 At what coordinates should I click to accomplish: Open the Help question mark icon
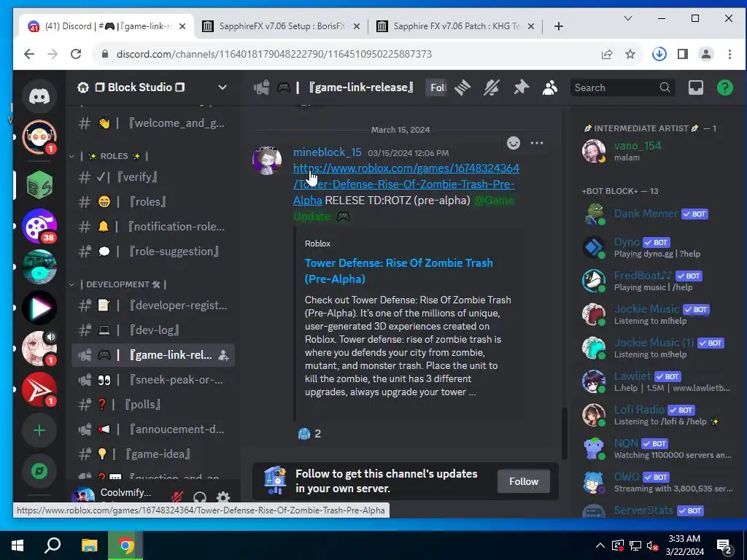click(x=725, y=87)
